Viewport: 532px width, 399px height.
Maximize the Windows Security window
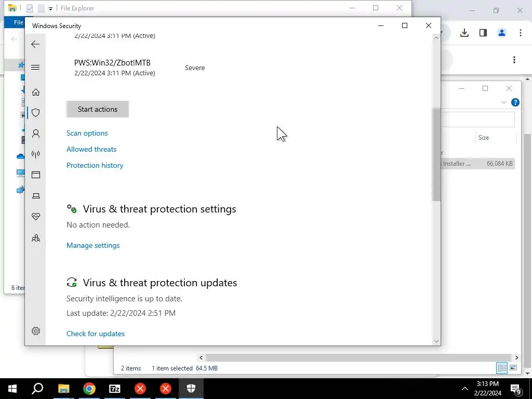click(404, 25)
